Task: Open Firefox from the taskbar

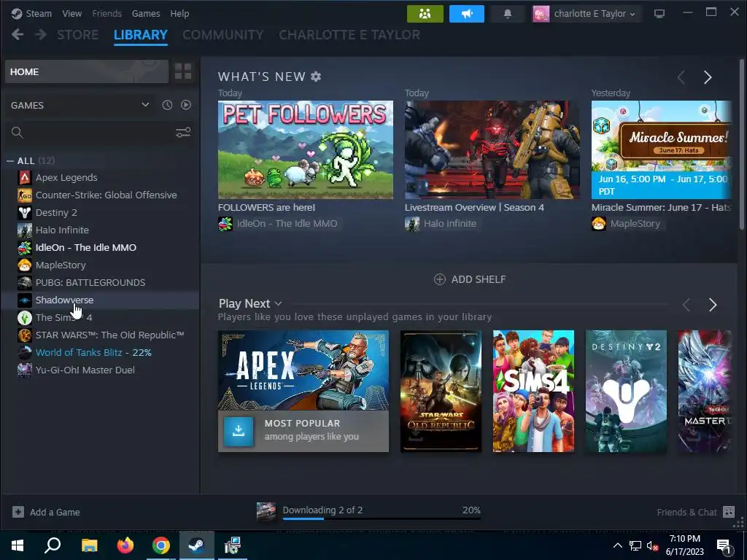Action: click(125, 545)
